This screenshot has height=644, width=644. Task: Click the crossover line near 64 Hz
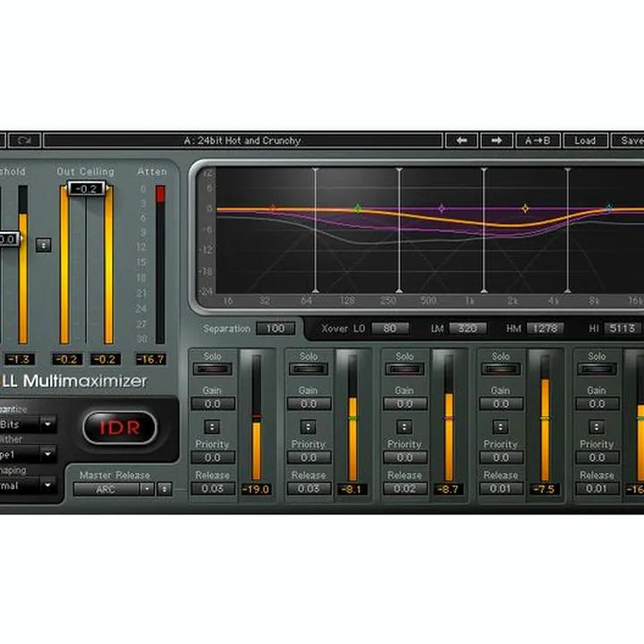pos(316,230)
